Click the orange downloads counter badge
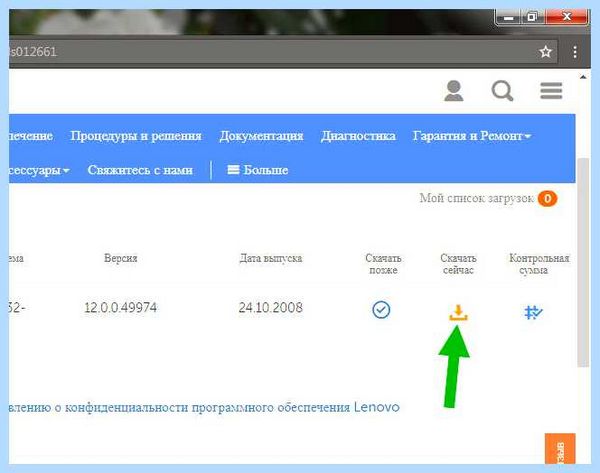Screen dimensions: 600x473 (x=547, y=198)
